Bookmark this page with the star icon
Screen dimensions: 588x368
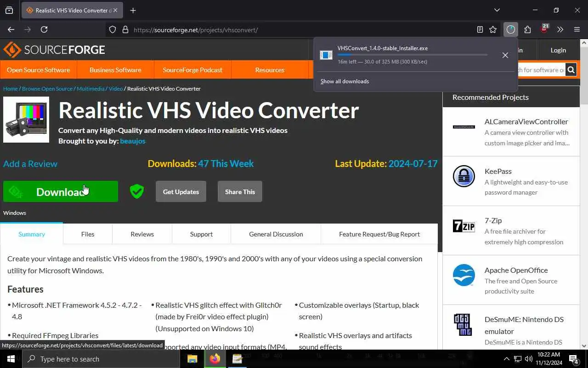click(493, 29)
